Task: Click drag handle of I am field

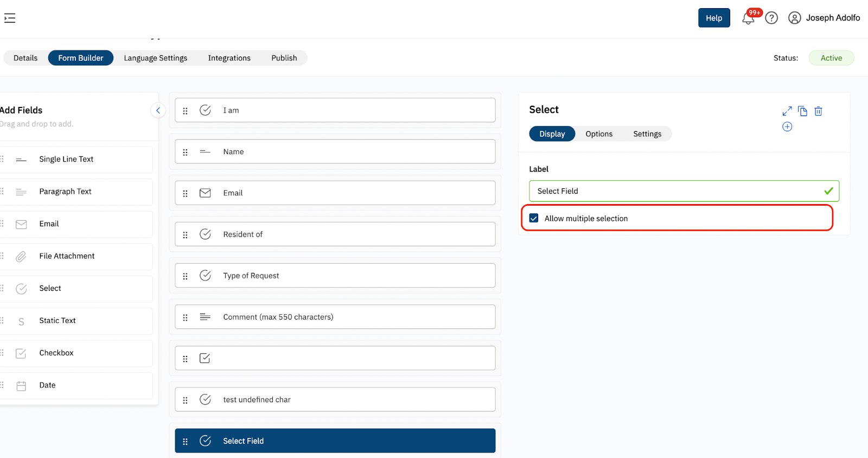Action: [x=185, y=111]
